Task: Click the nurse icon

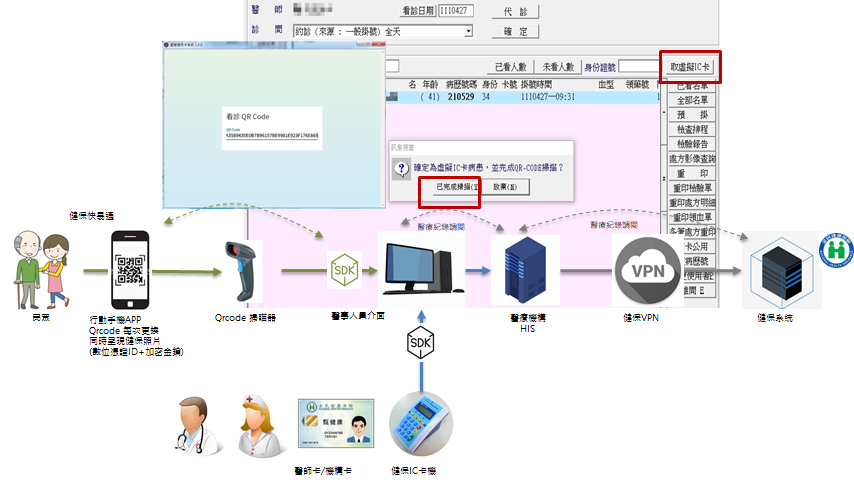Action: click(x=260, y=426)
